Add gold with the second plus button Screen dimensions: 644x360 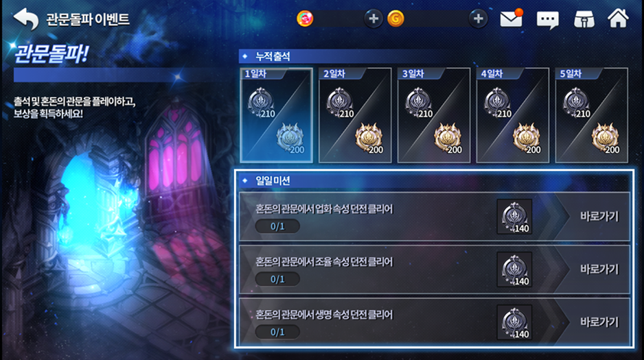(x=478, y=19)
